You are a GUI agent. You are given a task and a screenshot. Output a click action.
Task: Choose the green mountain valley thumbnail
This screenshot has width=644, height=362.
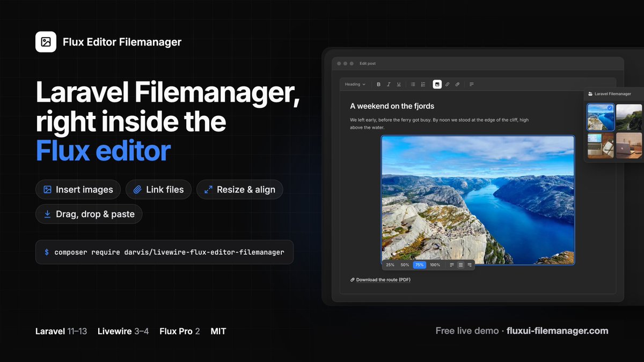(x=630, y=117)
